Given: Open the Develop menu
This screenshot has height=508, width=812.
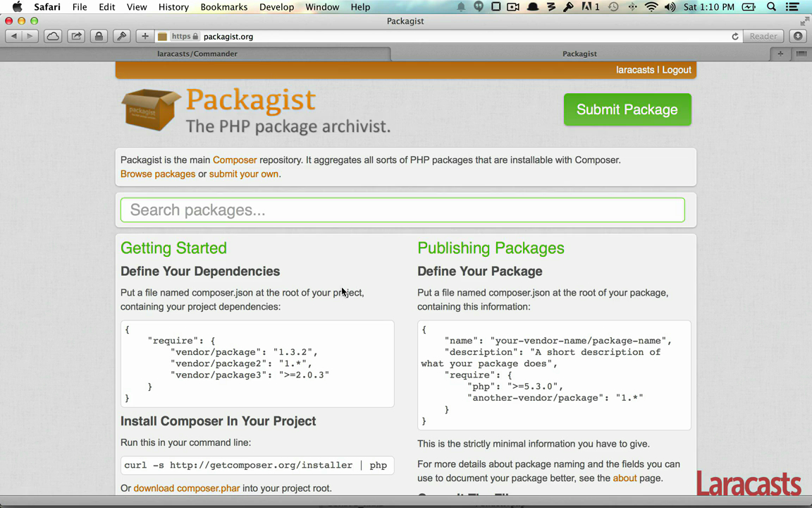Looking at the screenshot, I should 276,7.
